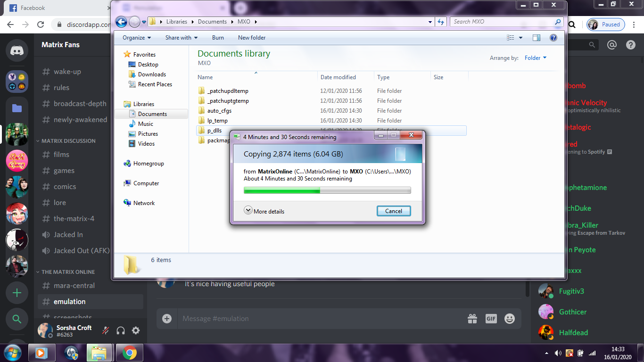Click New folder in toolbar
The height and width of the screenshot is (362, 644).
252,38
